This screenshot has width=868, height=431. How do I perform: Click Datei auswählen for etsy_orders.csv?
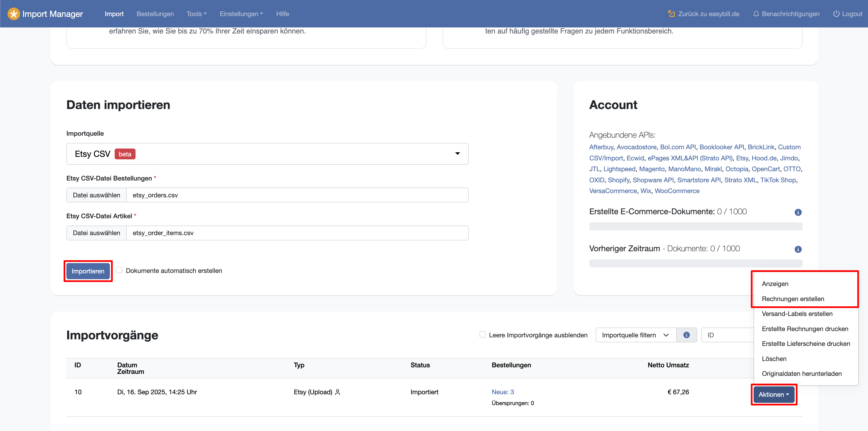point(96,195)
